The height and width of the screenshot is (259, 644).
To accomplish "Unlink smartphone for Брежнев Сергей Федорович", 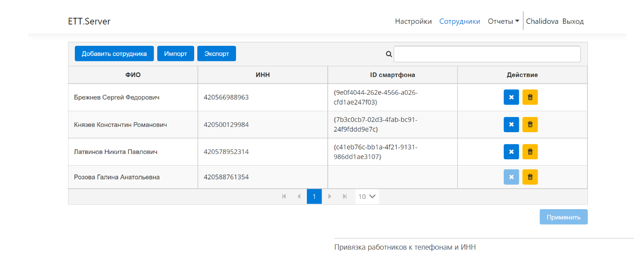I will [511, 97].
